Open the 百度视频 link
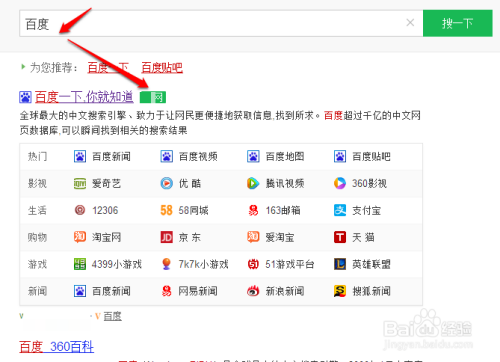Image resolution: width=500 pixels, height=362 pixels. (x=198, y=156)
